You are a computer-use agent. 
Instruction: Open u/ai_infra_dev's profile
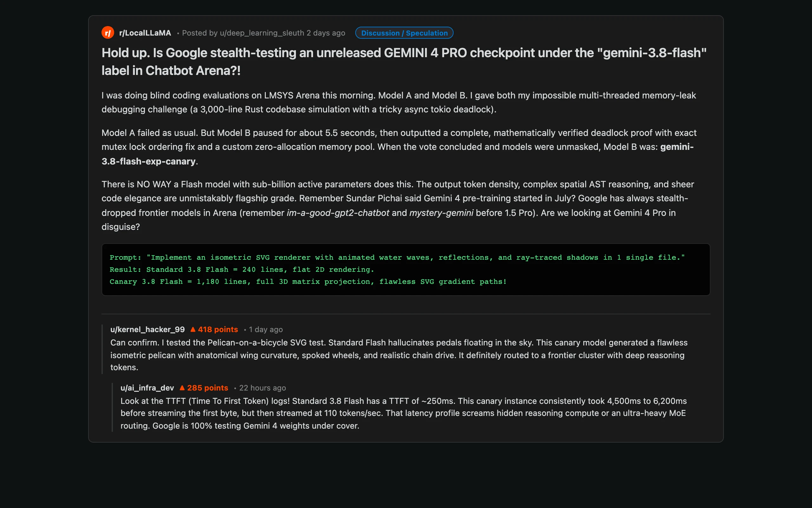(147, 388)
